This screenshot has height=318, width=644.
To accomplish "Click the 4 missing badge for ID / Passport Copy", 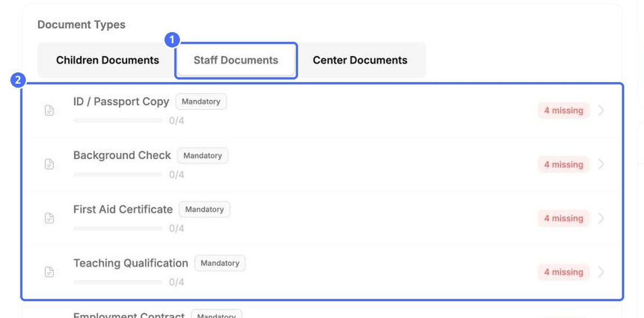I will click(563, 110).
